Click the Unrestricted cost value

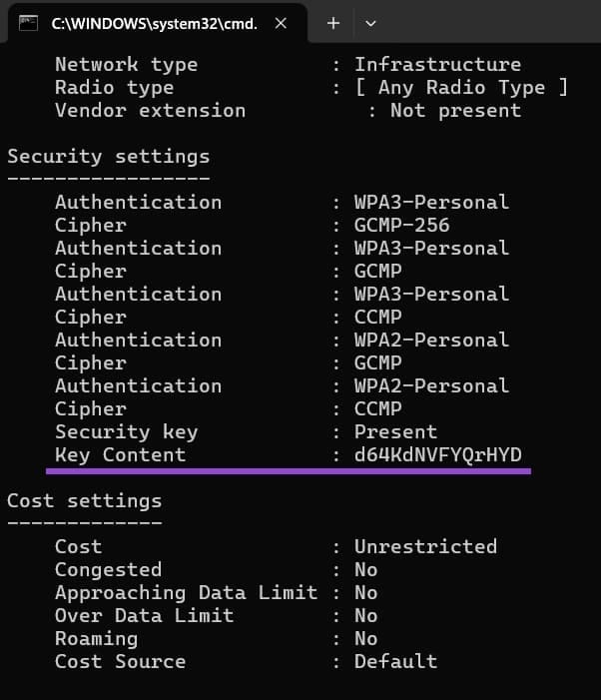click(425, 546)
